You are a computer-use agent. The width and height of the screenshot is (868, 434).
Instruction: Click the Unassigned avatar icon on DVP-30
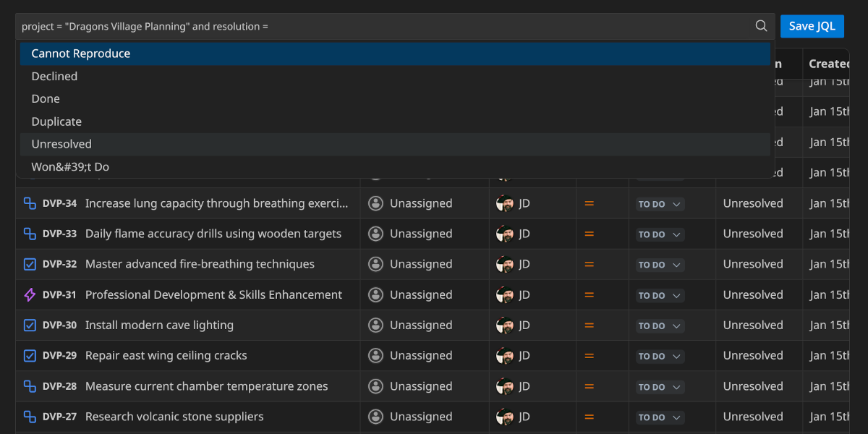(375, 325)
